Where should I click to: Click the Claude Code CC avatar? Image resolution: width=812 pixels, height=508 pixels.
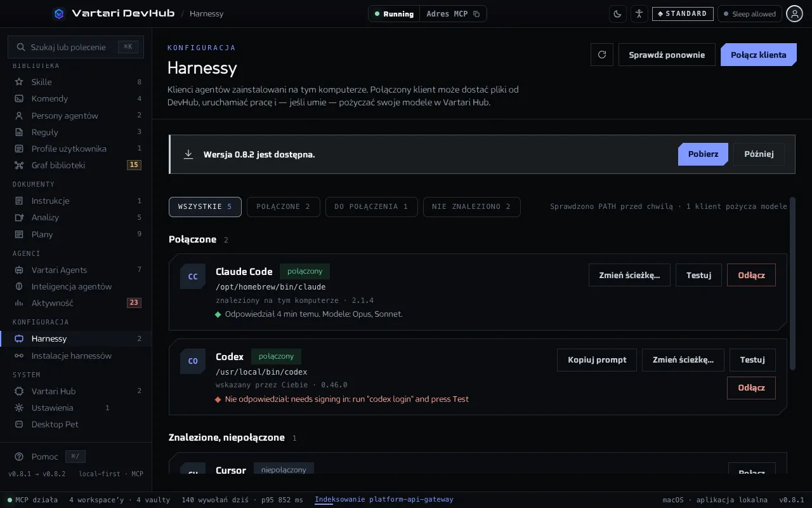[x=193, y=276]
